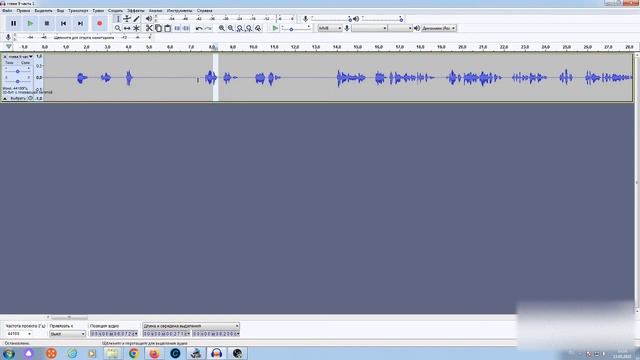Click the Play-at-speed green button
Screen dimensions: 640x360
point(275,28)
